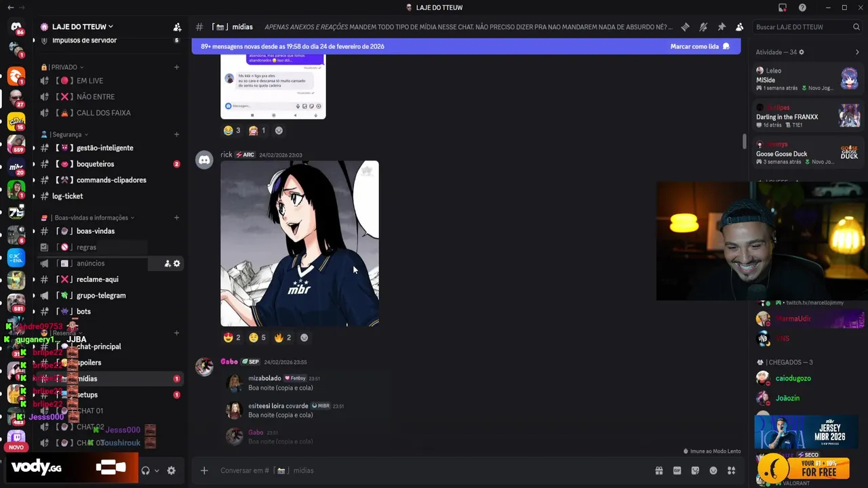Show pinned messages pin icon
The height and width of the screenshot is (488, 868).
pyautogui.click(x=722, y=27)
